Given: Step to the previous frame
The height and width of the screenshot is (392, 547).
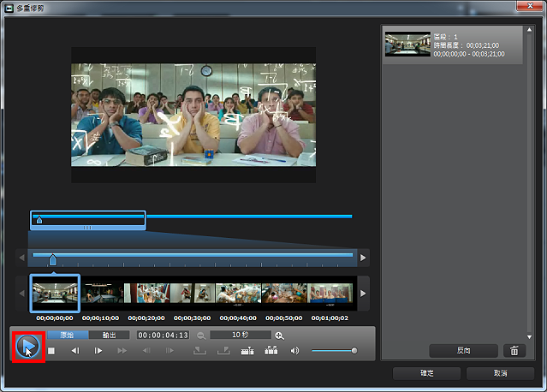Looking at the screenshot, I should (75, 351).
